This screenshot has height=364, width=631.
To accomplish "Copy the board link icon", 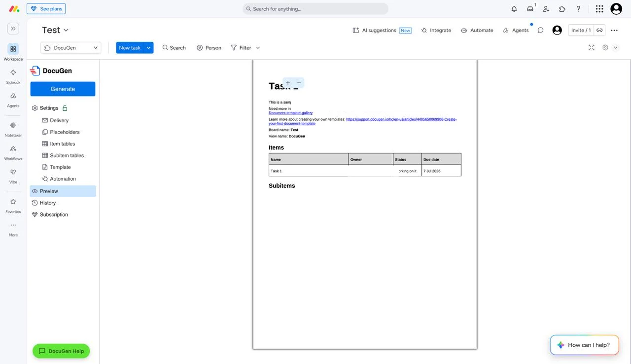I will [x=599, y=30].
